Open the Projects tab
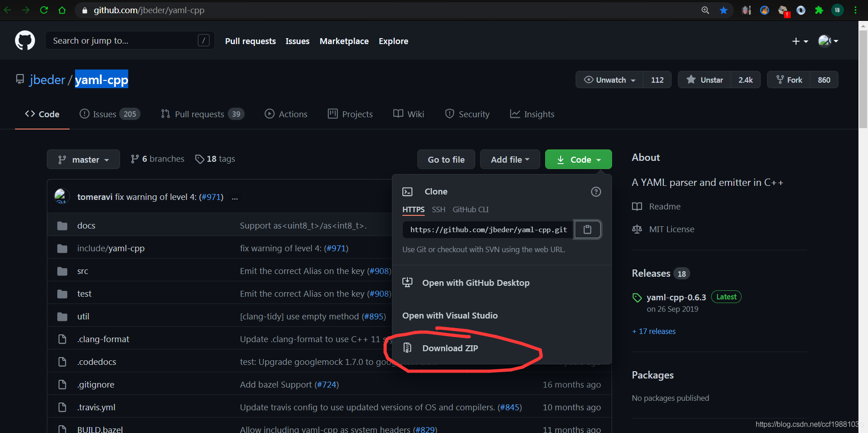 350,114
